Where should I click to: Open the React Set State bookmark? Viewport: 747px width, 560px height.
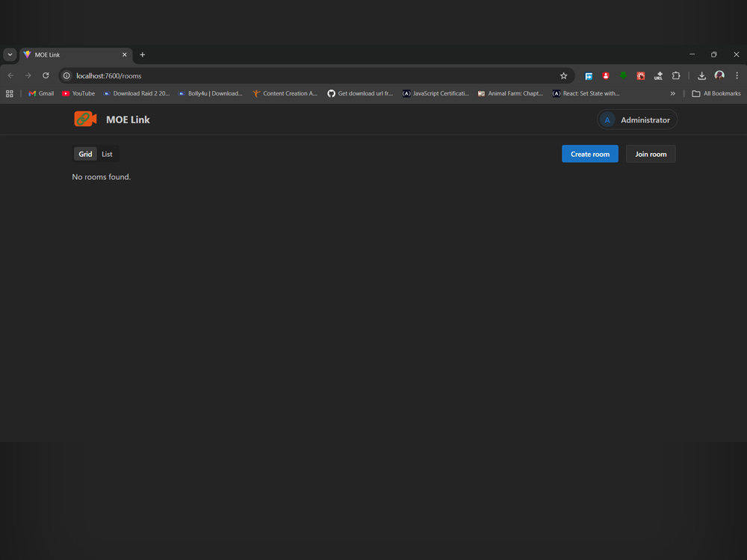click(x=586, y=94)
